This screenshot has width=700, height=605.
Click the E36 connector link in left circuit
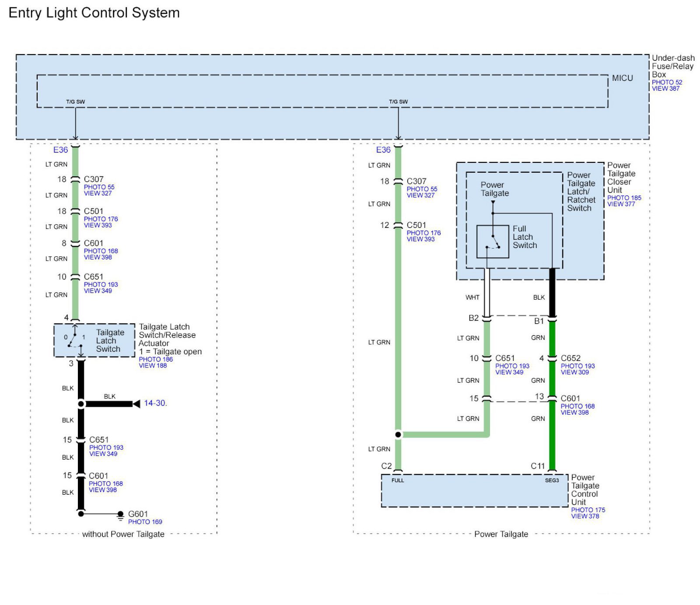(x=60, y=150)
